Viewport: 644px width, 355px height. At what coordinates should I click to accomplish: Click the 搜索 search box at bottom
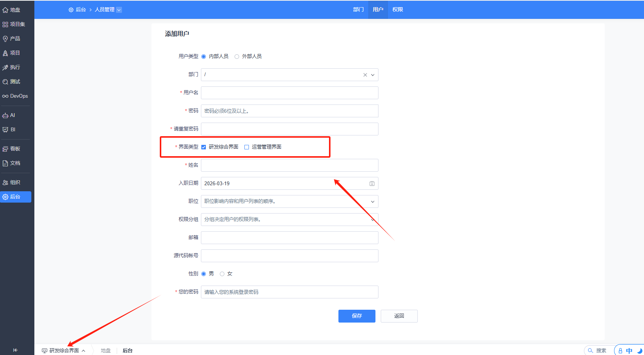(599, 350)
